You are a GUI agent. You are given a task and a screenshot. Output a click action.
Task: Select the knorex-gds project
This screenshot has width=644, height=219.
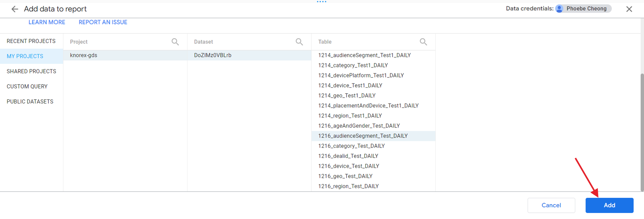[x=83, y=55]
